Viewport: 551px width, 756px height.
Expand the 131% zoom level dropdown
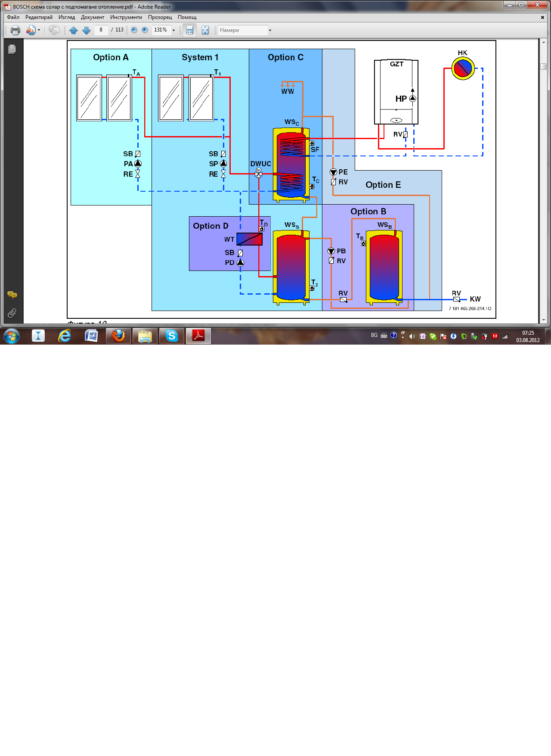174,30
